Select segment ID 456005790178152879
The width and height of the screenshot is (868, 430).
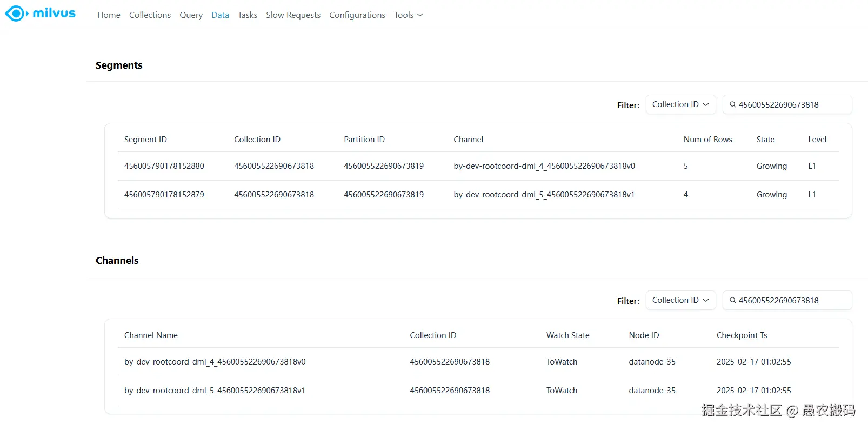coord(164,195)
